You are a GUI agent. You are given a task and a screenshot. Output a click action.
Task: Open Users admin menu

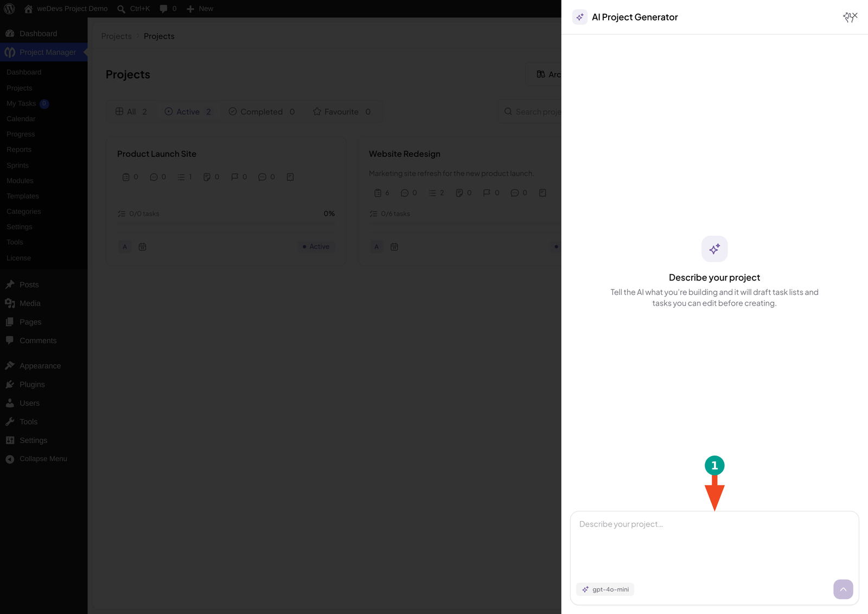tap(43, 403)
